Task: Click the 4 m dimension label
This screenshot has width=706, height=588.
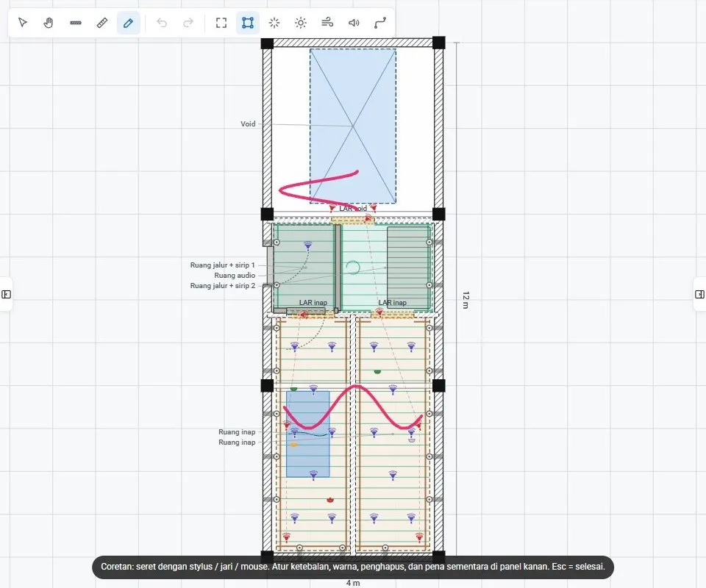Action: pos(353,583)
